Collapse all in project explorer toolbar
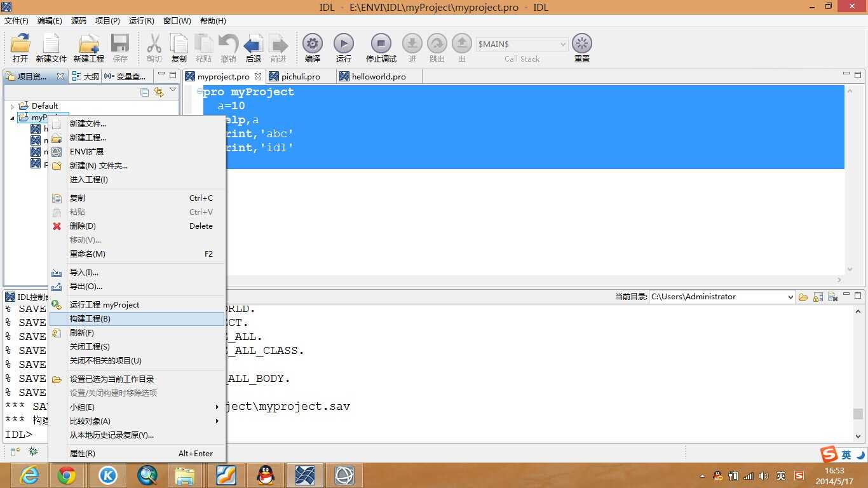Viewport: 868px width, 488px height. pyautogui.click(x=145, y=93)
